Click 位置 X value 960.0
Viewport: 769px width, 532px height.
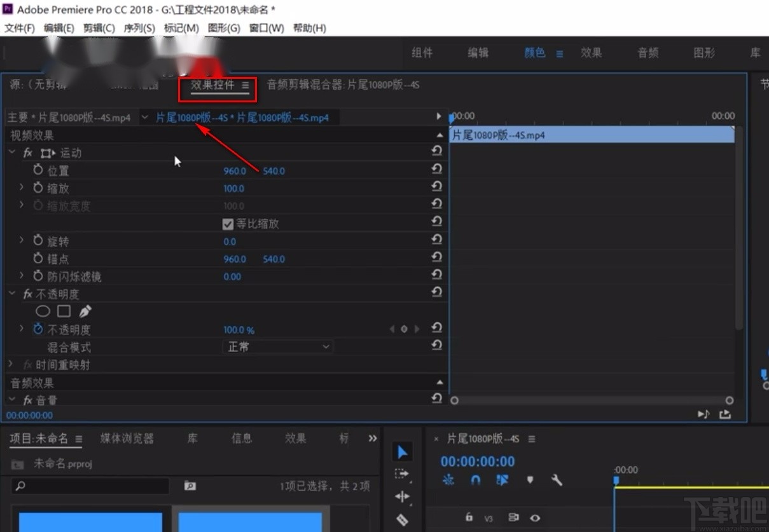(235, 170)
